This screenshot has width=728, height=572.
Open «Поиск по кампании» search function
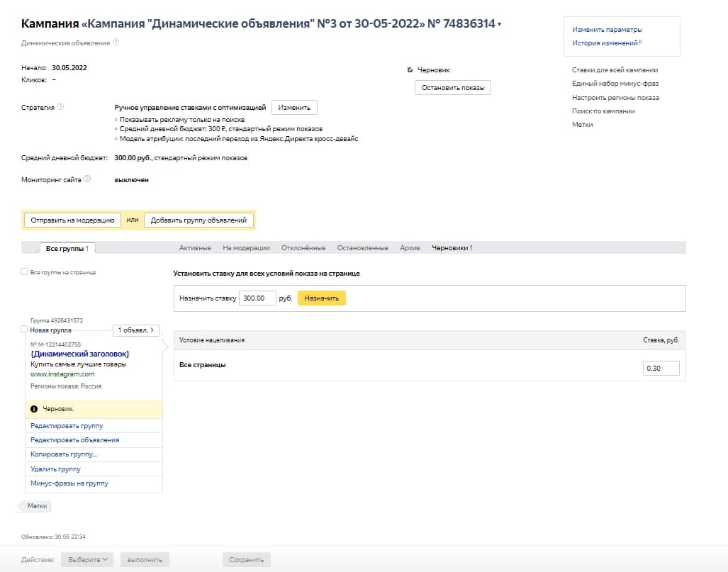coord(605,111)
